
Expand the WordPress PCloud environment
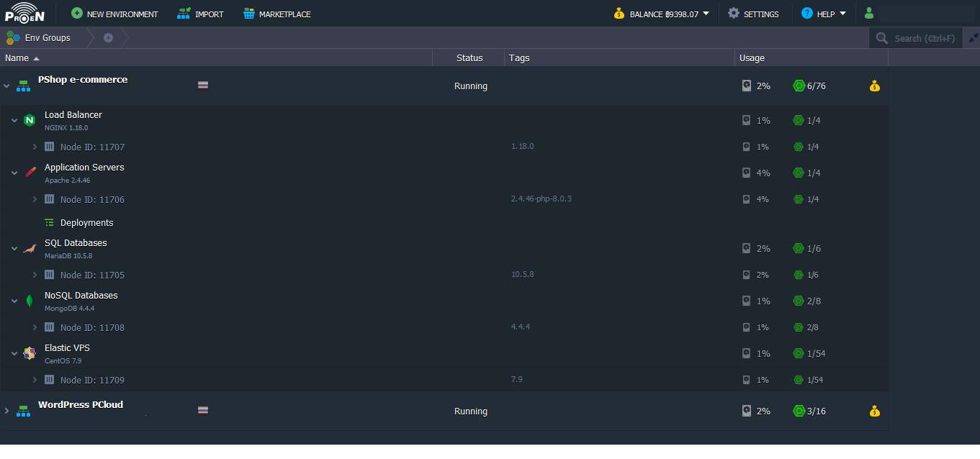tap(6, 411)
